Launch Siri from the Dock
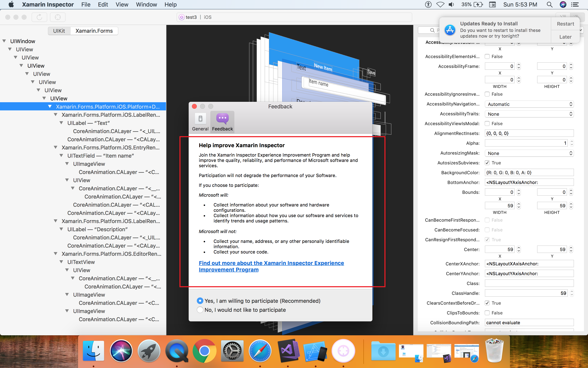588x368 pixels. click(121, 351)
